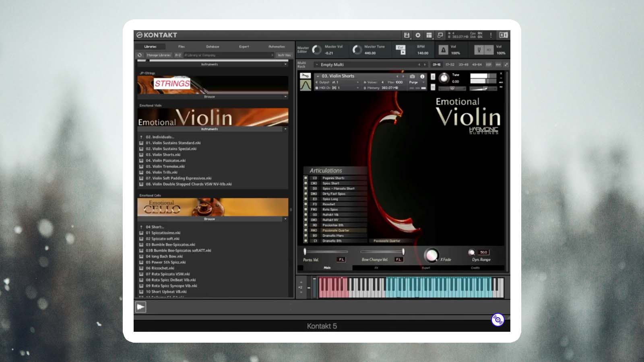Switch to the Database browser tab
The width and height of the screenshot is (644, 362).
pyautogui.click(x=213, y=47)
